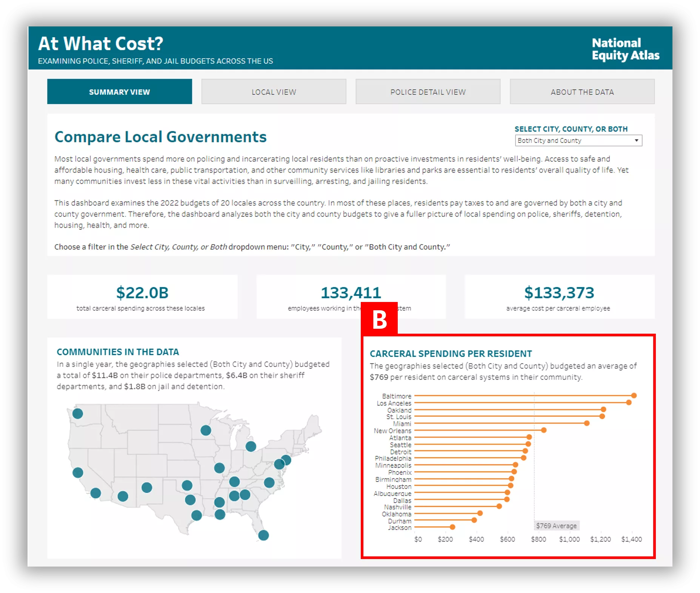This screenshot has height=593, width=700.
Task: Select the Albuquerque marker in New Mexico
Action: tap(147, 488)
